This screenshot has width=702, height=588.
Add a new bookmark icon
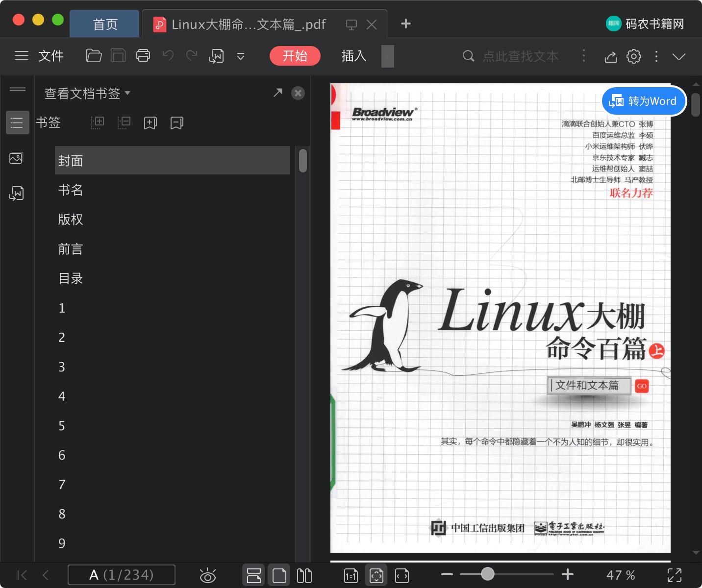[150, 123]
